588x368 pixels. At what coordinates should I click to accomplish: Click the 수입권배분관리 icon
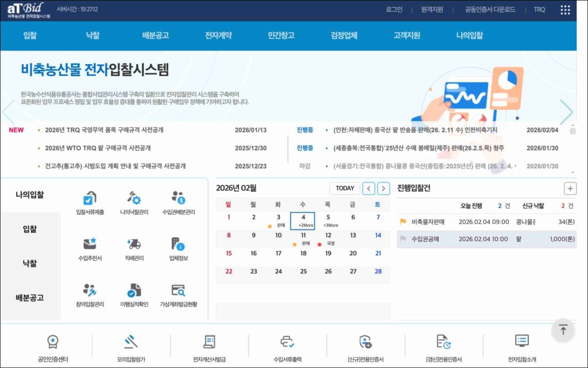[x=178, y=199]
